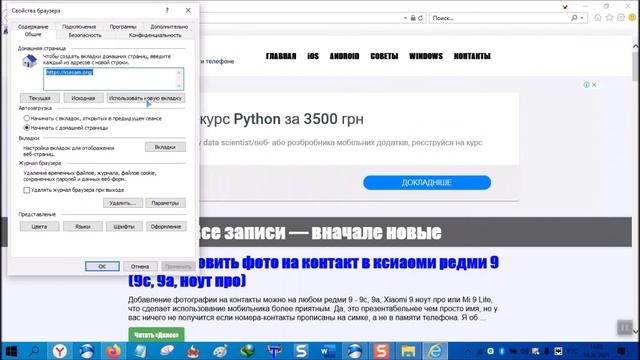Open taskbar search magnifier
Image resolution: width=640 pixels, height=360 pixels.
35,351
